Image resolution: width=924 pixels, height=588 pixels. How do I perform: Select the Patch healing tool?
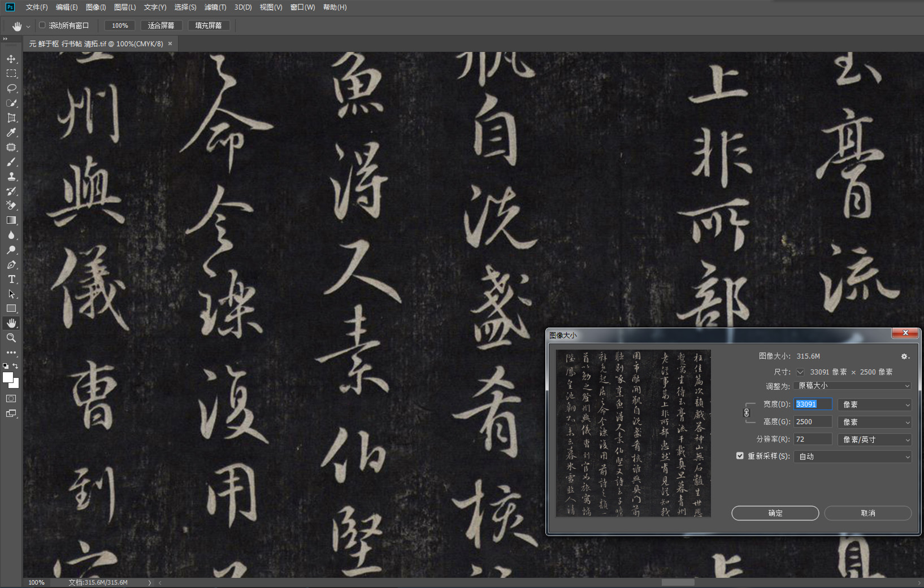pos(11,147)
